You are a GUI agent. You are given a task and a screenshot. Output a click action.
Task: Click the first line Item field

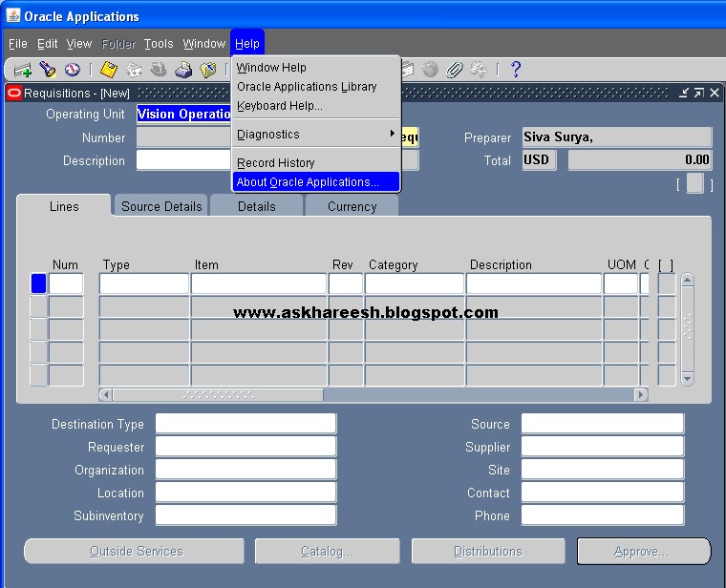259,283
